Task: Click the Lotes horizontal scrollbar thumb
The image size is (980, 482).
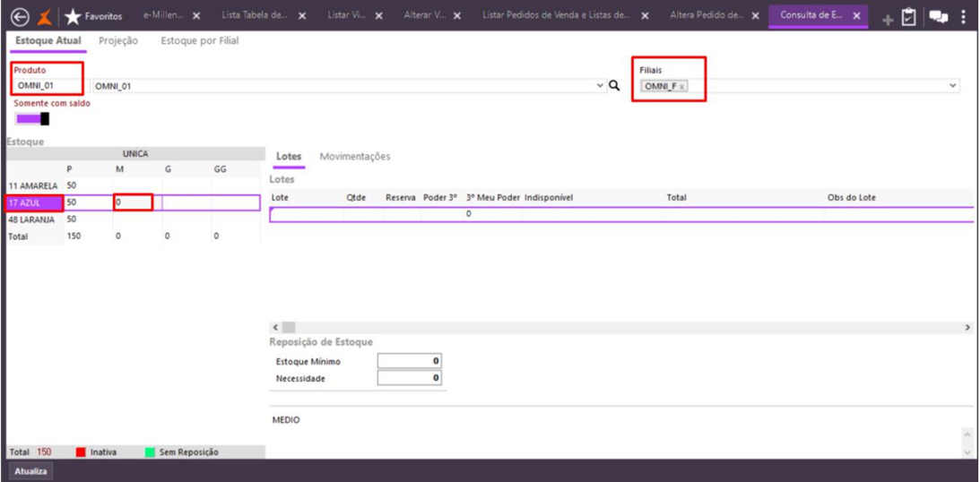Action: coord(288,327)
